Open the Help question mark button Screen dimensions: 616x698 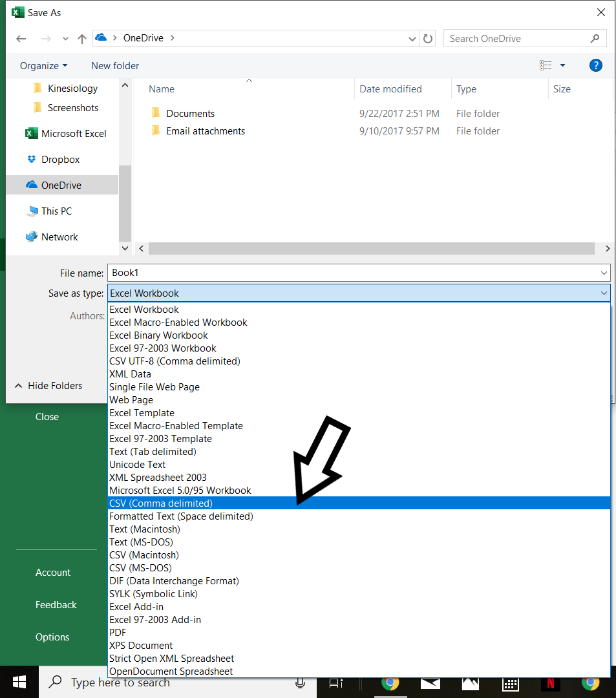pos(595,65)
